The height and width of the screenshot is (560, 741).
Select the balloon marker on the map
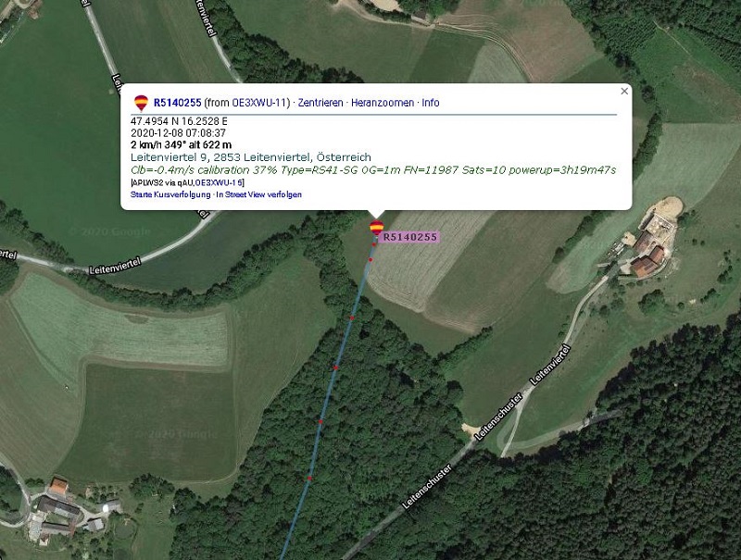[x=376, y=228]
